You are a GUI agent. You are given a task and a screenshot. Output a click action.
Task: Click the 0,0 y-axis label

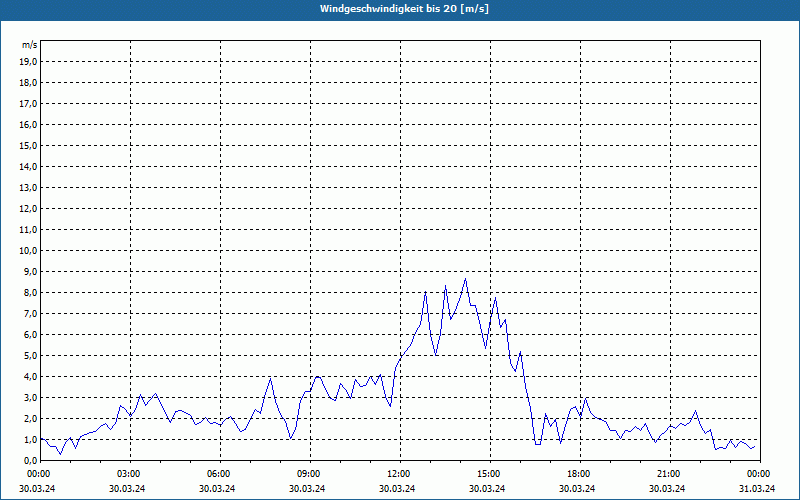[30, 460]
